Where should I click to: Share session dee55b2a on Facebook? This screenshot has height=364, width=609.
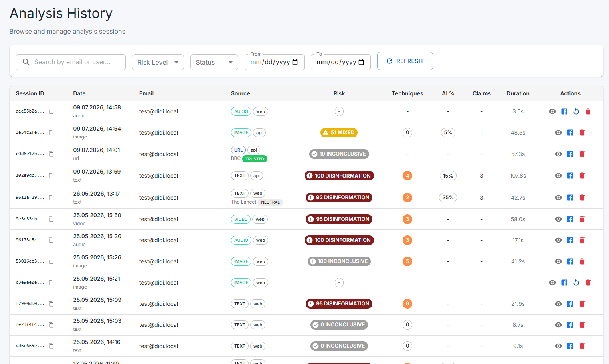pos(564,111)
